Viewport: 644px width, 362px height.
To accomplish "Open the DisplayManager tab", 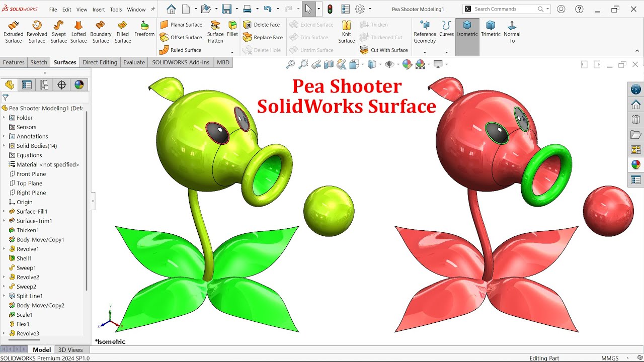I will click(79, 85).
